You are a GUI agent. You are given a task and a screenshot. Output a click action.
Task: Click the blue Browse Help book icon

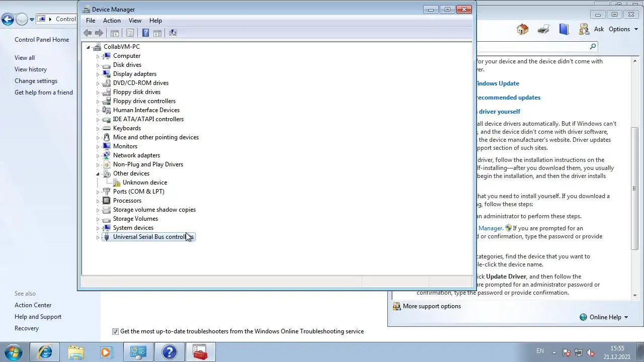pos(564,29)
